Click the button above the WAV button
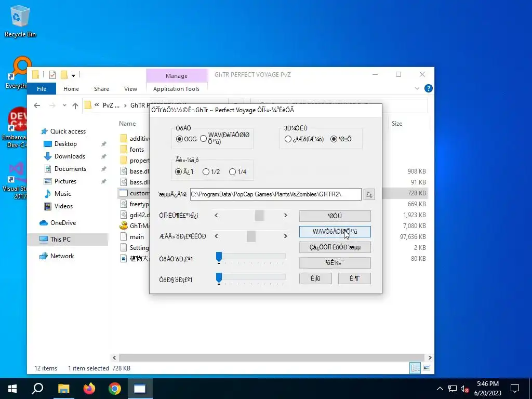Viewport: 532px width, 399px height. coord(335,216)
